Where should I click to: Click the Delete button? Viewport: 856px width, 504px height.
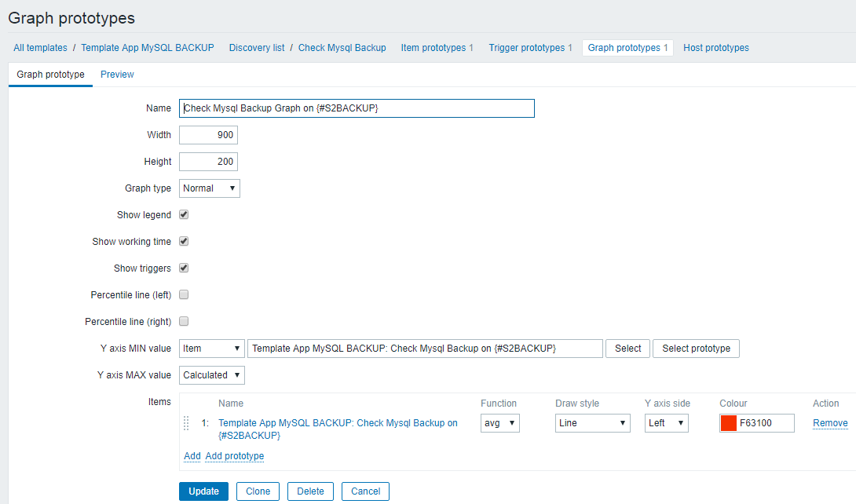point(311,491)
